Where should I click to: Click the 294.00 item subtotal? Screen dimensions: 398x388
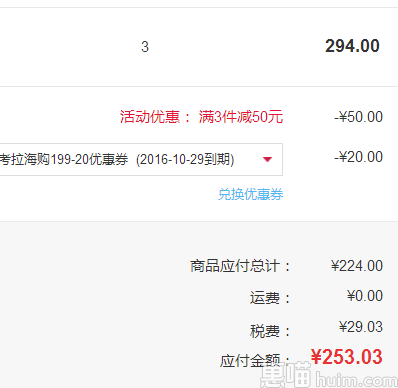click(352, 46)
